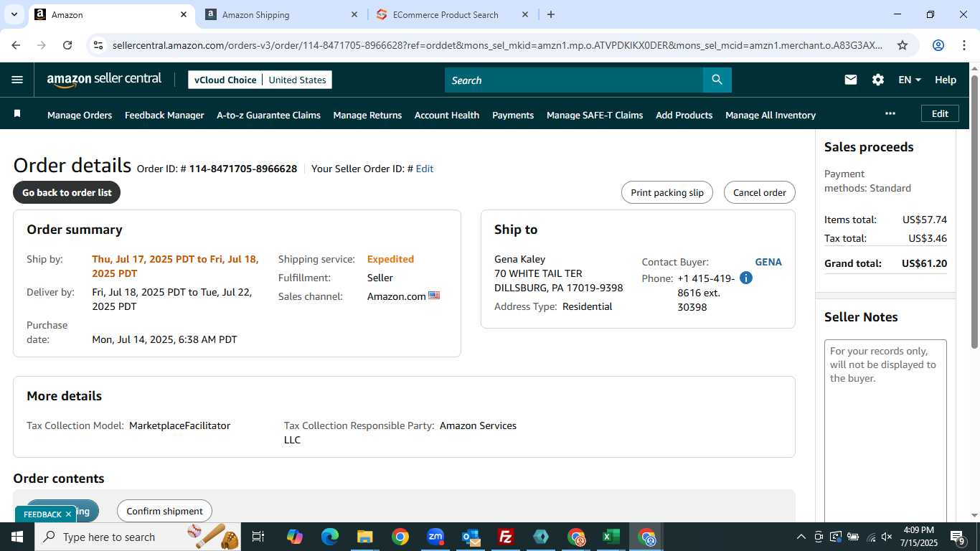Open the three-dots more menu

(x=890, y=113)
